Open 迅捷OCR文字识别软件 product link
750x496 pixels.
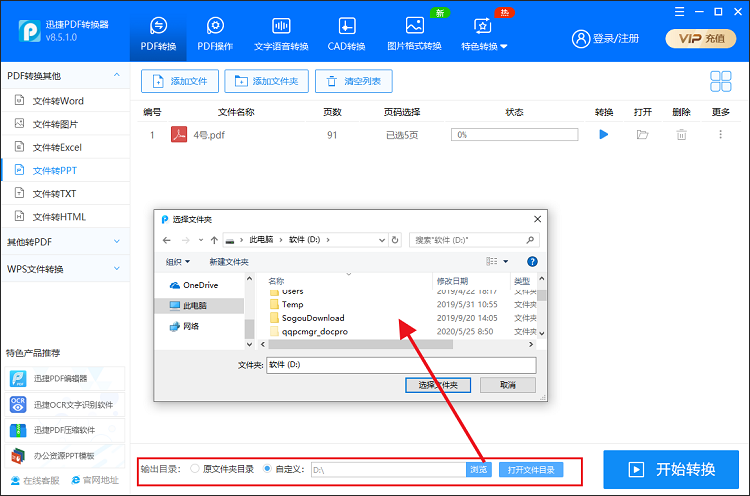click(x=65, y=405)
